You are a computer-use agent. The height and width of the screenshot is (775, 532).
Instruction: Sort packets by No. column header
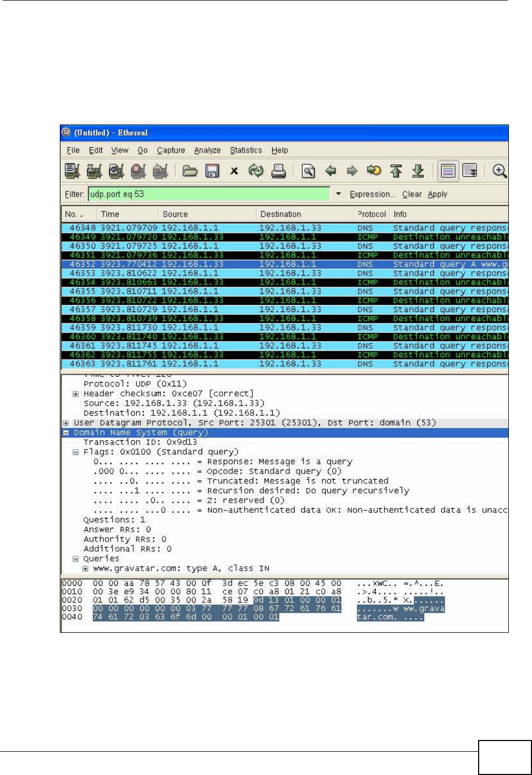pyautogui.click(x=79, y=214)
